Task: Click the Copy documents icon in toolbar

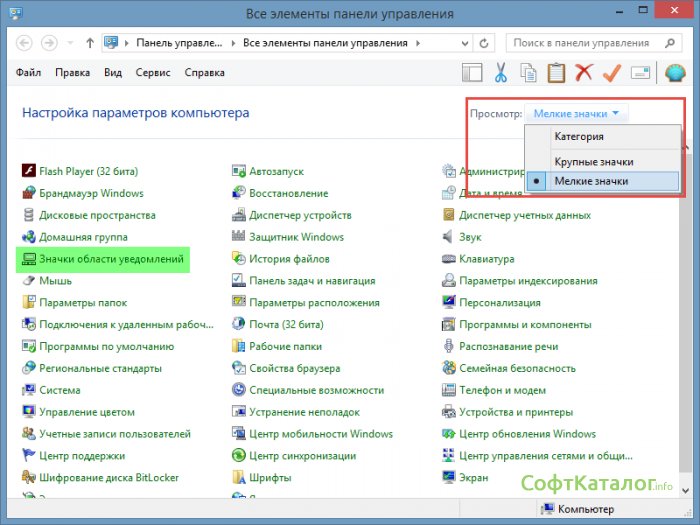Action: 529,73
